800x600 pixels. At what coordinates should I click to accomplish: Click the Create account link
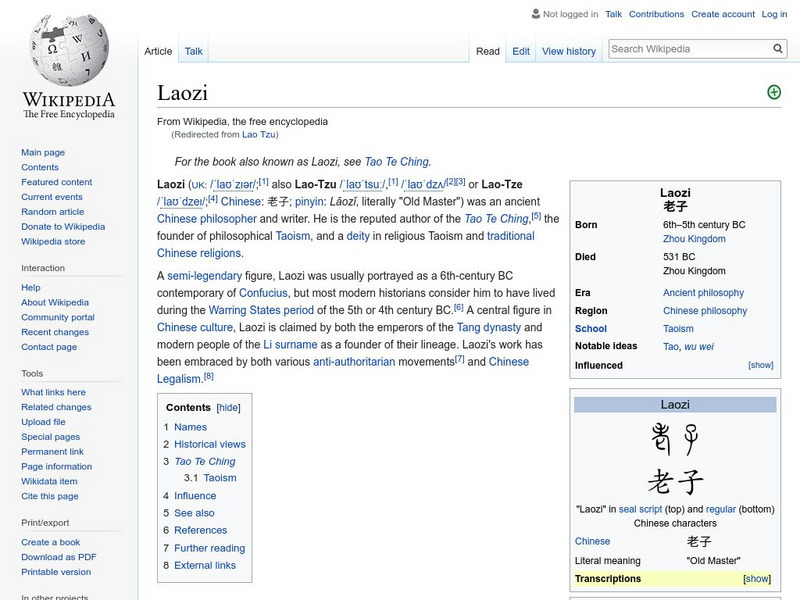[x=723, y=14]
